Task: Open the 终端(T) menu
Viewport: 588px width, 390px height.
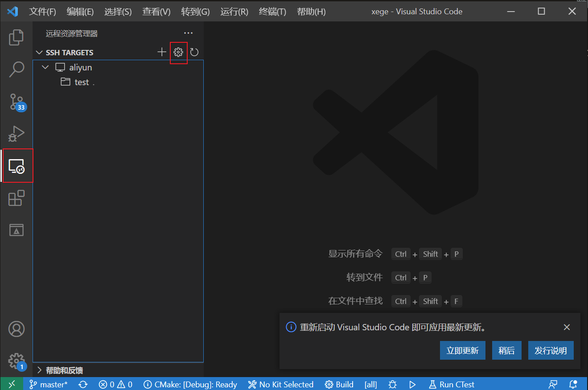Action: point(272,12)
